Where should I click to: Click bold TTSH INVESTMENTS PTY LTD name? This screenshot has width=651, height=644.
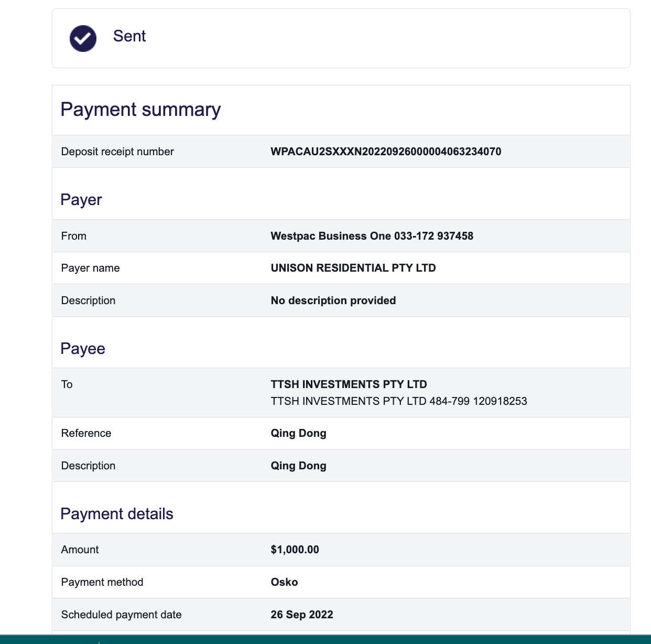pos(349,384)
